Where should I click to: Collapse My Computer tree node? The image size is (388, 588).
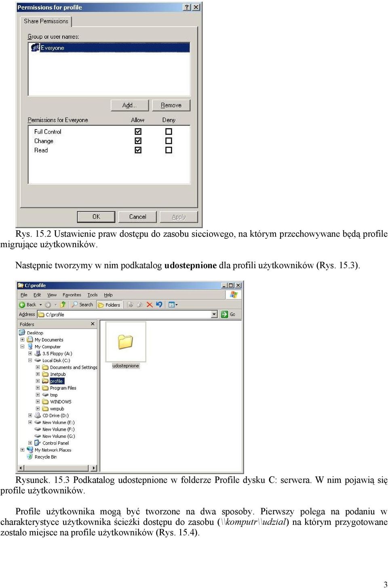pos(23,347)
